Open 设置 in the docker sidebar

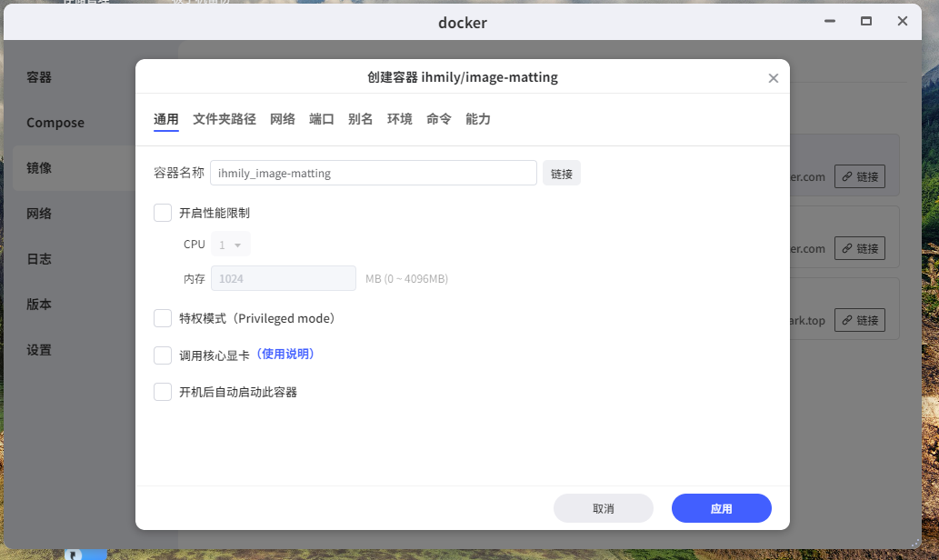point(39,350)
